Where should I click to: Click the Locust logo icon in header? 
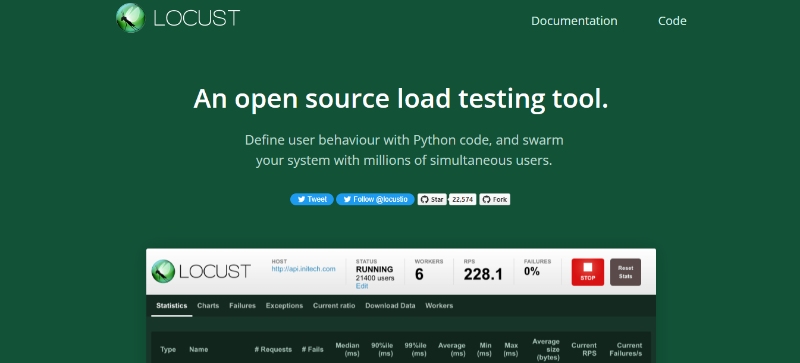131,18
